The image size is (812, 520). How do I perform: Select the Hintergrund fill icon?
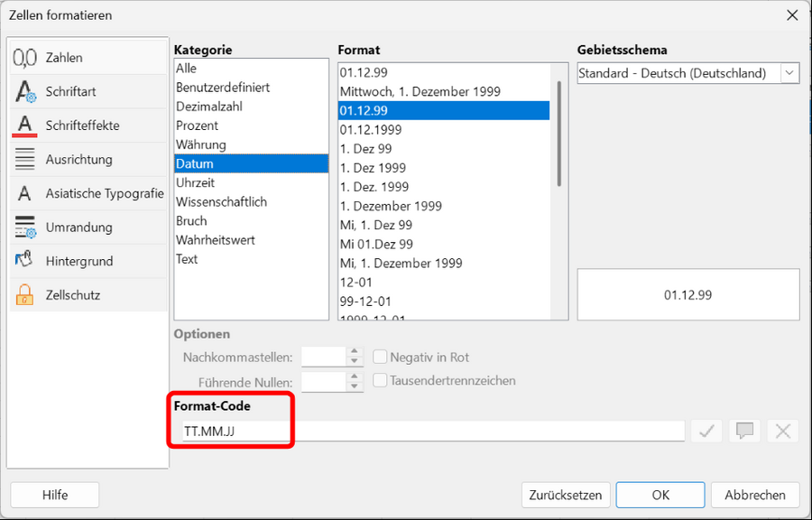[24, 261]
